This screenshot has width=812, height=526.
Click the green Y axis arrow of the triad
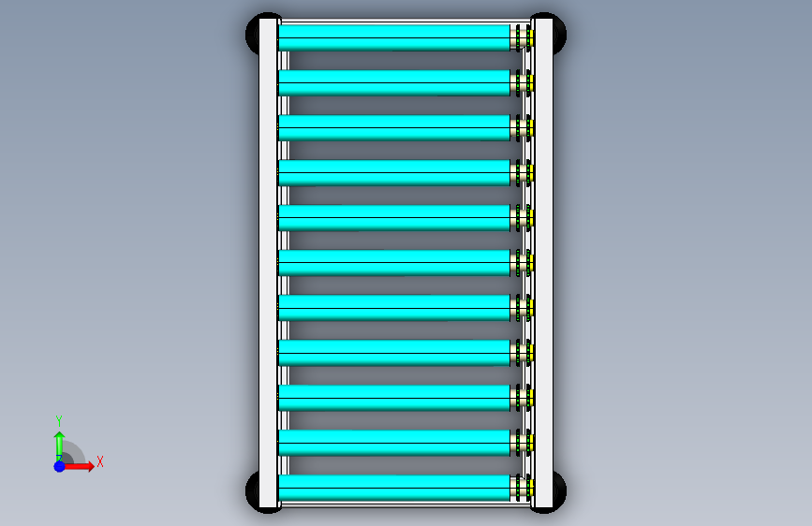59,446
